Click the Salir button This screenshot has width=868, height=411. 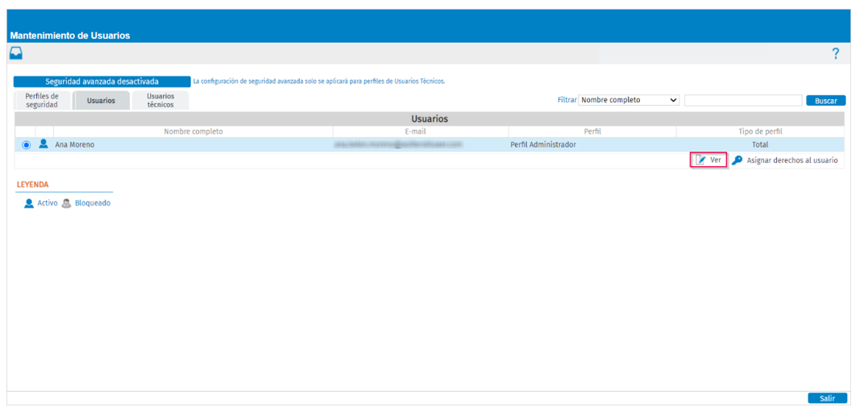click(827, 398)
